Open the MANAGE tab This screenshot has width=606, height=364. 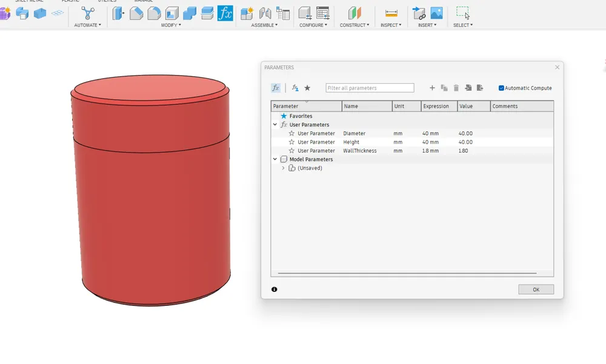(x=144, y=1)
